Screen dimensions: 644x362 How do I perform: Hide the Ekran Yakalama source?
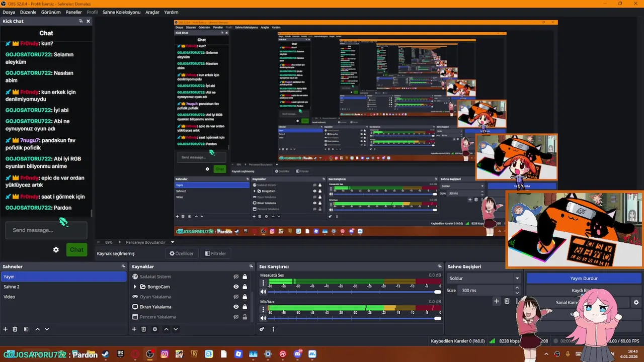pos(236,307)
